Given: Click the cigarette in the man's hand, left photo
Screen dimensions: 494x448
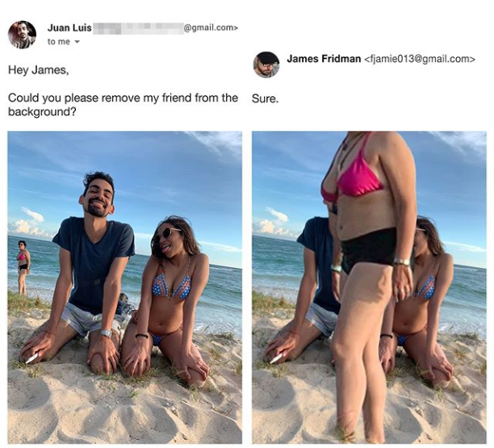Looking at the screenshot, I should pyautogui.click(x=31, y=358).
